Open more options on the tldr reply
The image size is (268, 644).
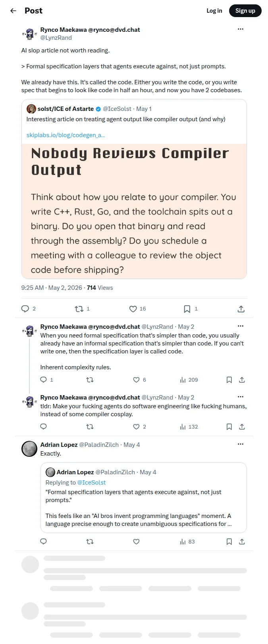click(x=241, y=397)
